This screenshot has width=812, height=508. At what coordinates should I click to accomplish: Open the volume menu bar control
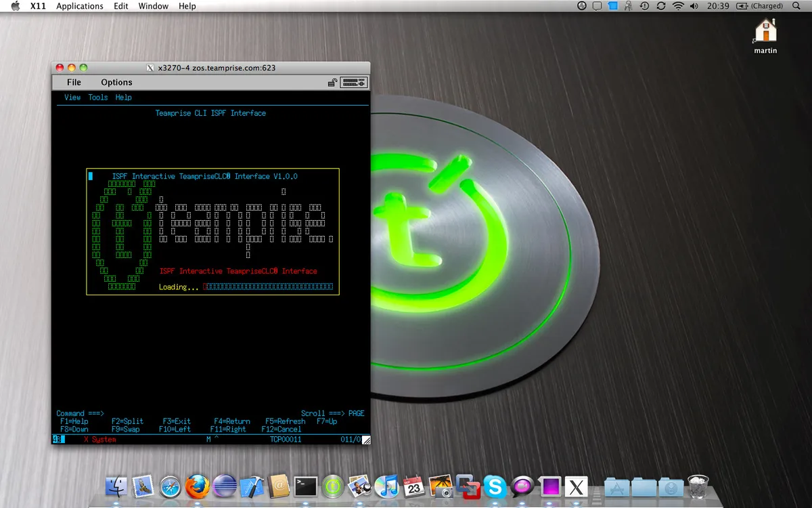pyautogui.click(x=694, y=6)
